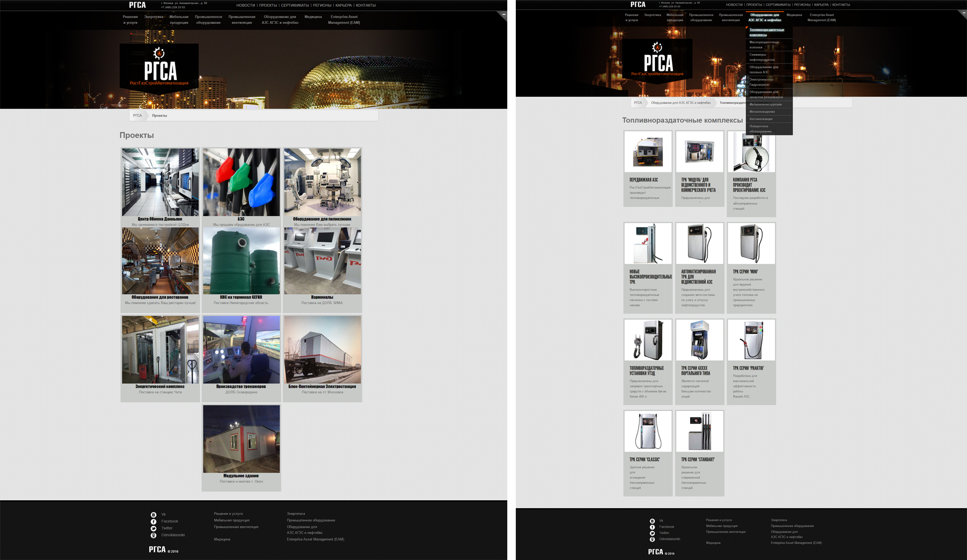Click the corner triangle toggle beside the refinery banner
967x560 pixels.
pos(962,14)
